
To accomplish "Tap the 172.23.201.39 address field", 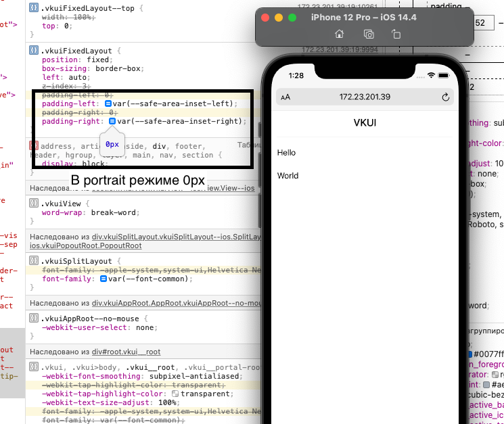I will (365, 97).
